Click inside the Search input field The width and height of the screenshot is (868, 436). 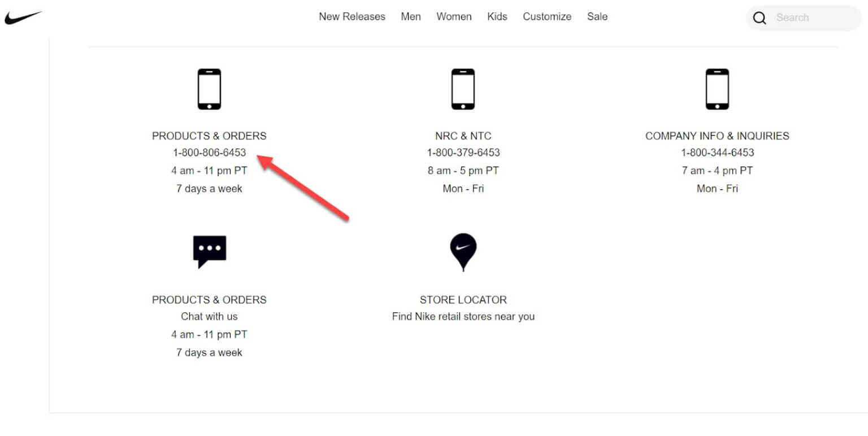tap(808, 18)
